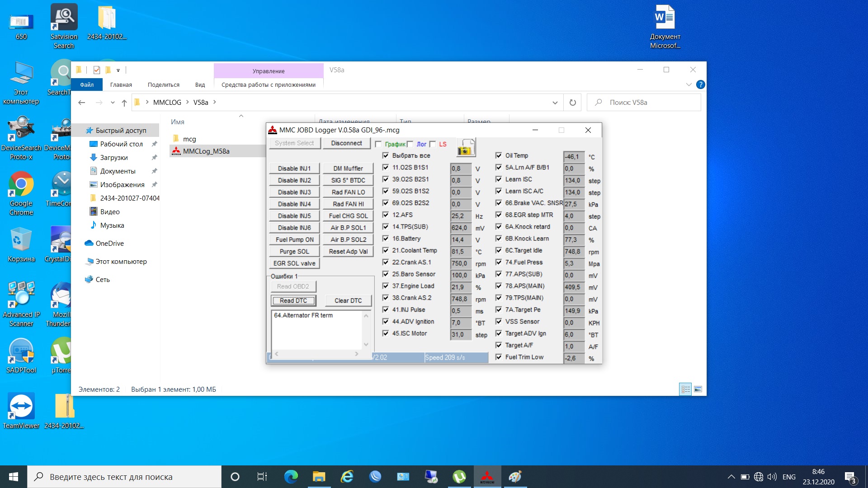This screenshot has width=868, height=488.
Task: Open Satvision Search desktop shortcut
Action: tap(64, 27)
